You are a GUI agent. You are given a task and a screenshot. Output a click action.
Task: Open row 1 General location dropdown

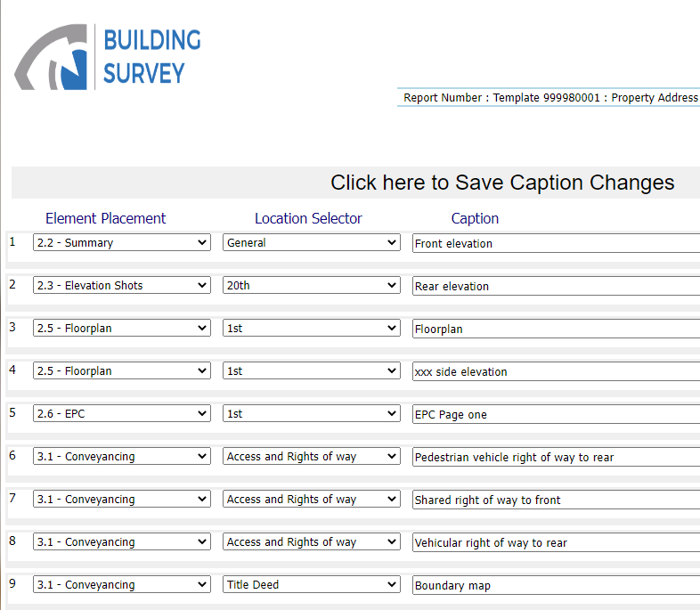pos(311,243)
